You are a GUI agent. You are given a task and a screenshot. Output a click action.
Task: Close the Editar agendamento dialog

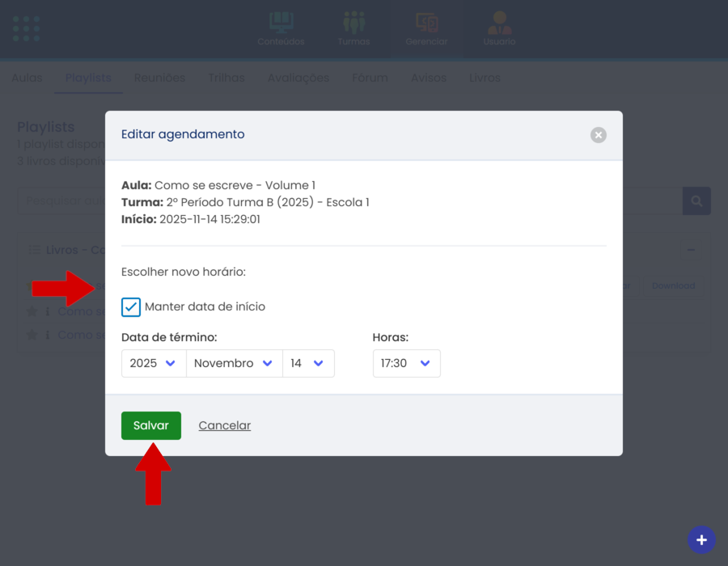pyautogui.click(x=598, y=135)
